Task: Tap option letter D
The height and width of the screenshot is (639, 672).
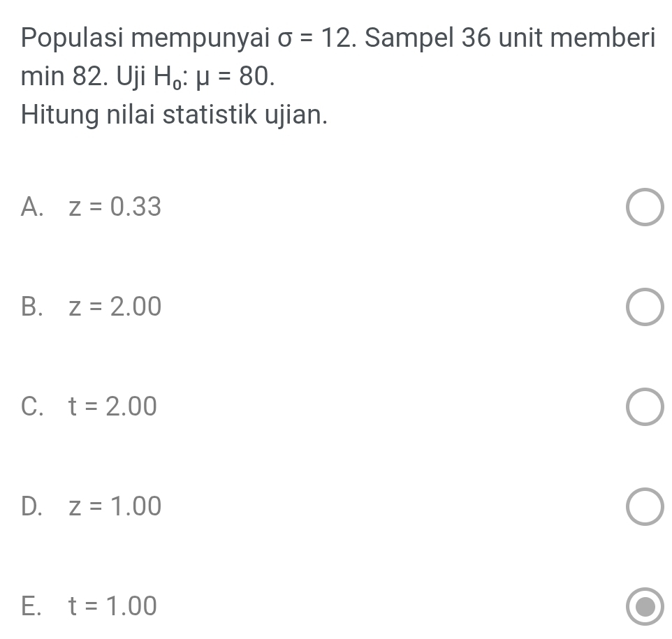Action: (32, 506)
